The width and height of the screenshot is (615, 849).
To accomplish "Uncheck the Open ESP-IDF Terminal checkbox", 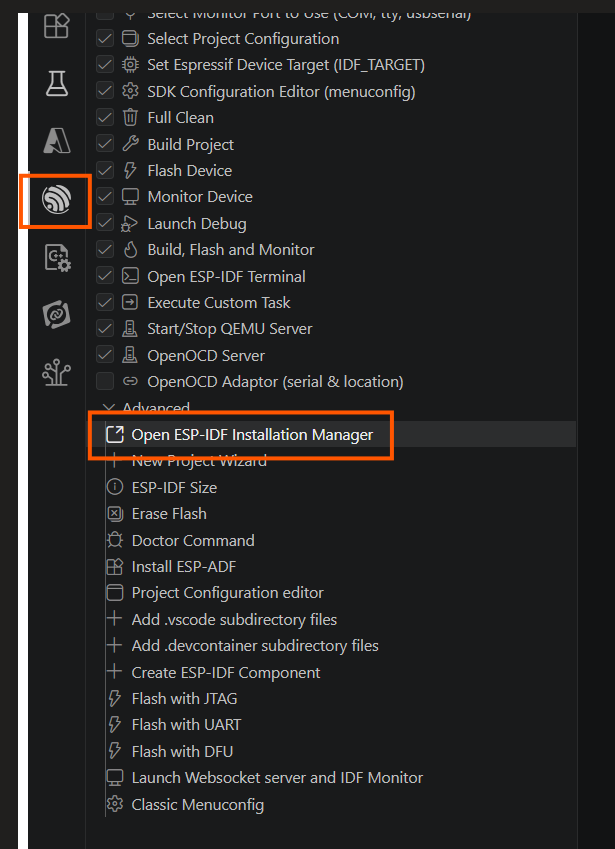I will [x=105, y=276].
